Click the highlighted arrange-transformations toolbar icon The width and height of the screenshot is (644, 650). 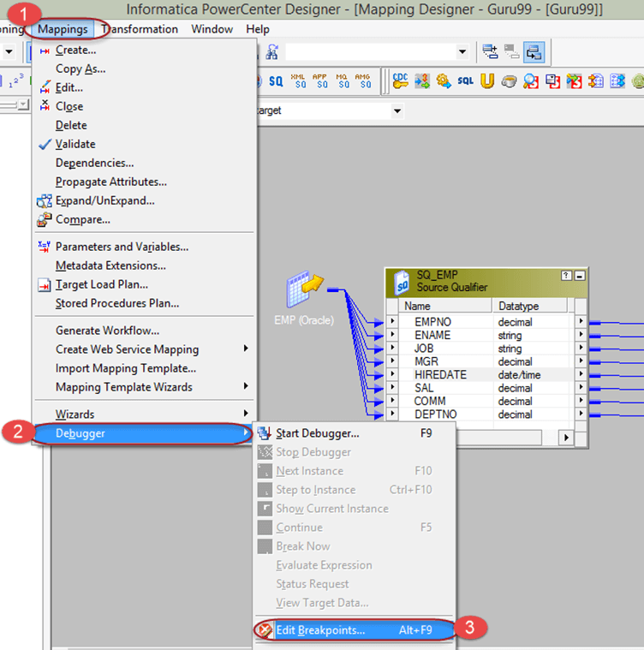(534, 52)
